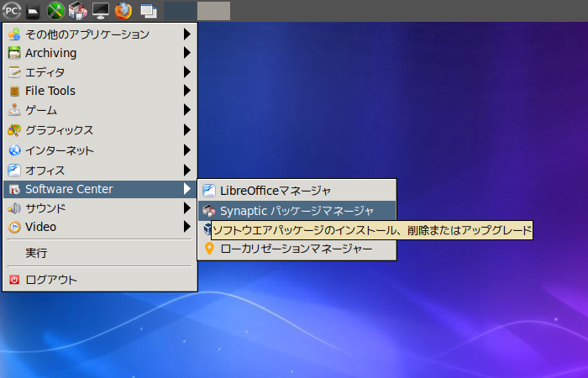Expand the オフィス submenu arrow
This screenshot has height=378, width=588.
point(186,171)
